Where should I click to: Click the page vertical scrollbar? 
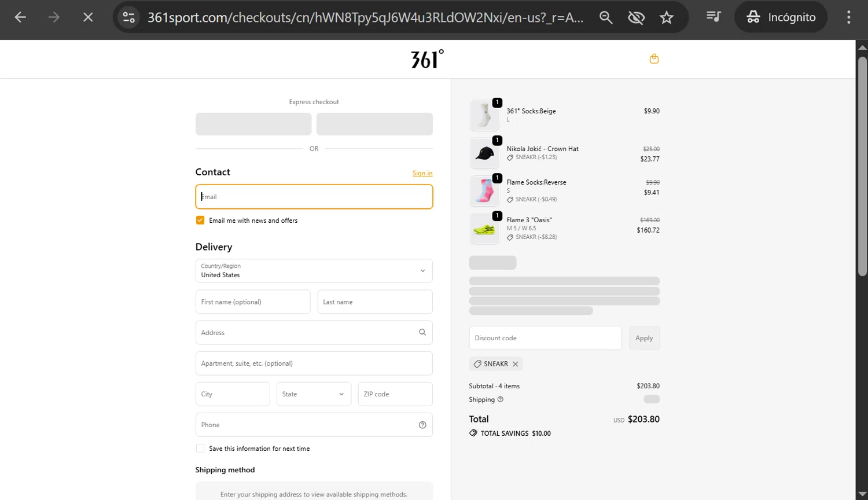coord(862,166)
